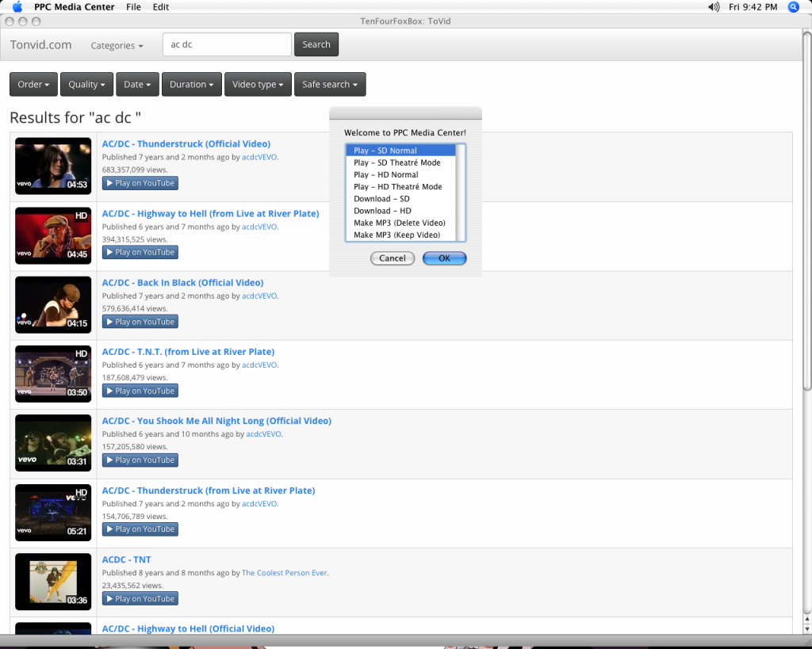The width and height of the screenshot is (812, 649).
Task: Click the page vertical scrollbar thumb
Action: click(806, 212)
